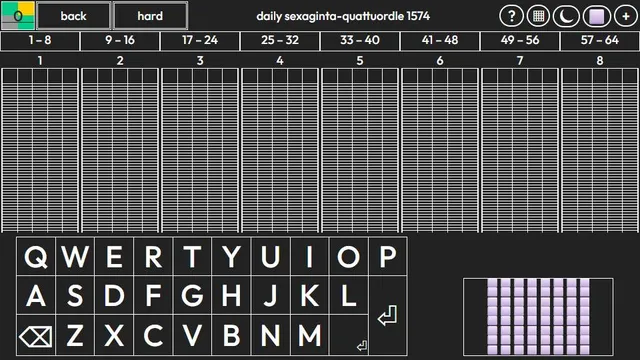
Task: Open board number 7 grid
Action: (x=520, y=150)
